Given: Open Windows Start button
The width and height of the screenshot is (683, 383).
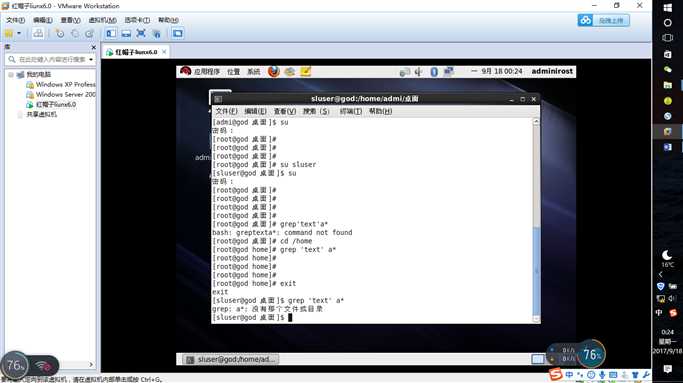Looking at the screenshot, I should (667, 7).
